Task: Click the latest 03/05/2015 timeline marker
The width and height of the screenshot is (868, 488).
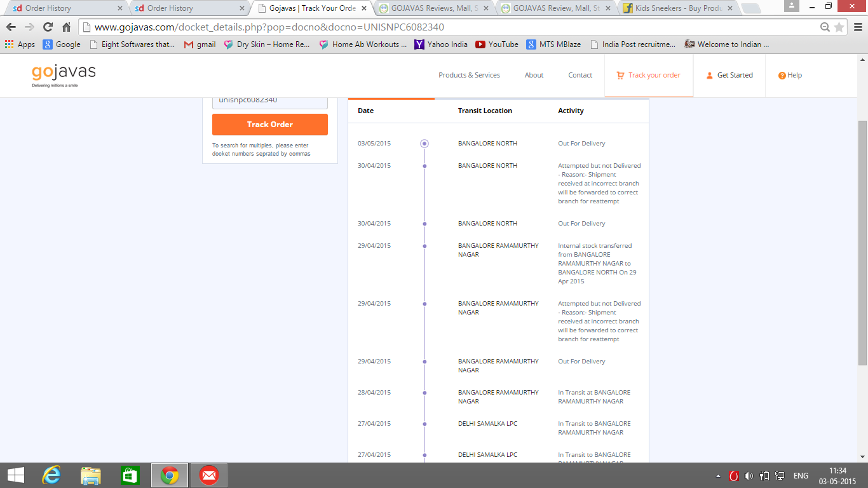Action: tap(424, 144)
